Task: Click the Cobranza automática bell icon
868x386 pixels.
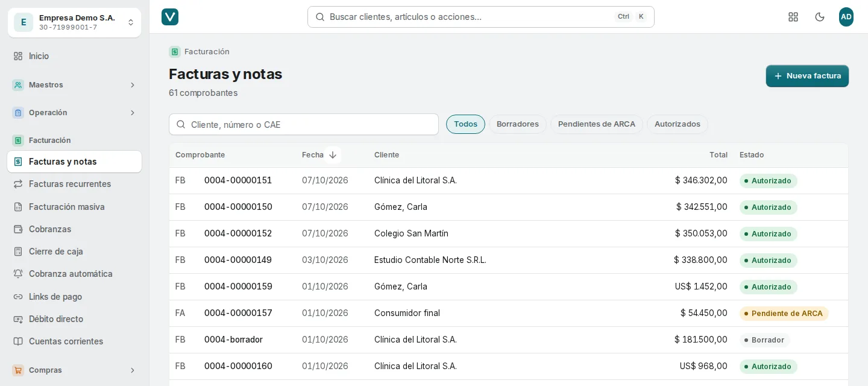Action: (x=18, y=274)
